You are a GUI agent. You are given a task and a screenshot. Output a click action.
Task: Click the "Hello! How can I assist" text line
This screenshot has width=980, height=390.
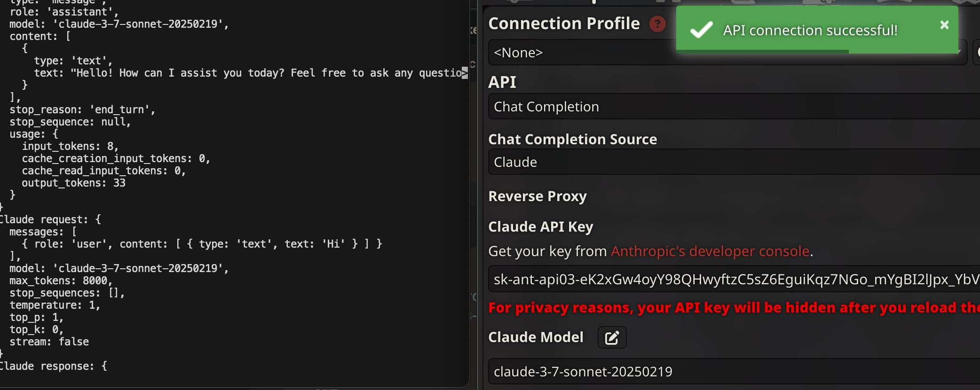[251, 73]
